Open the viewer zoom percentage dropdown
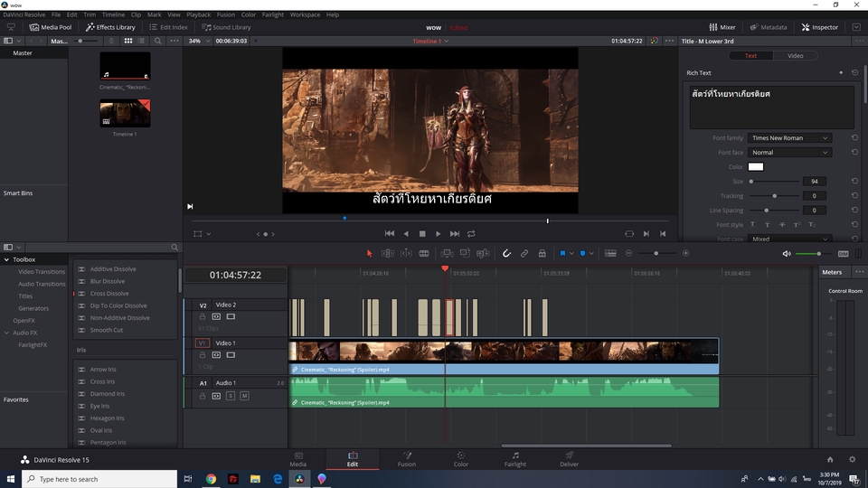Image resolution: width=868 pixels, height=488 pixels. [198, 41]
